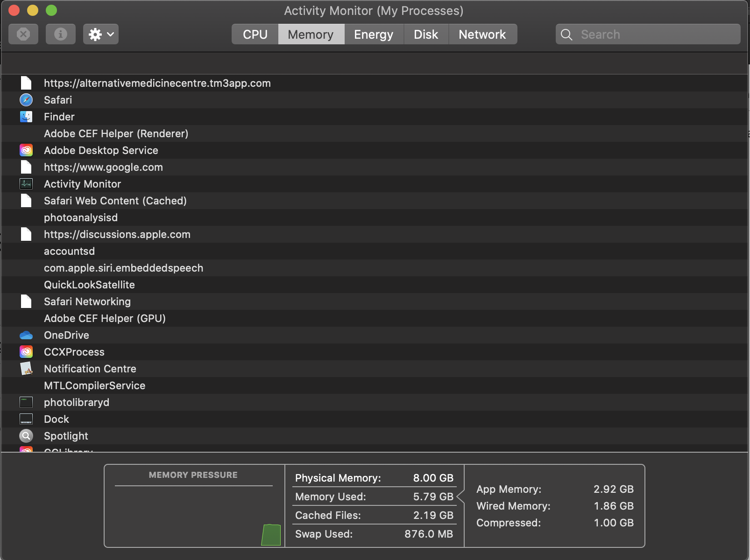Image resolution: width=750 pixels, height=560 pixels.
Task: Click the magnifying glass search icon
Action: [x=566, y=35]
